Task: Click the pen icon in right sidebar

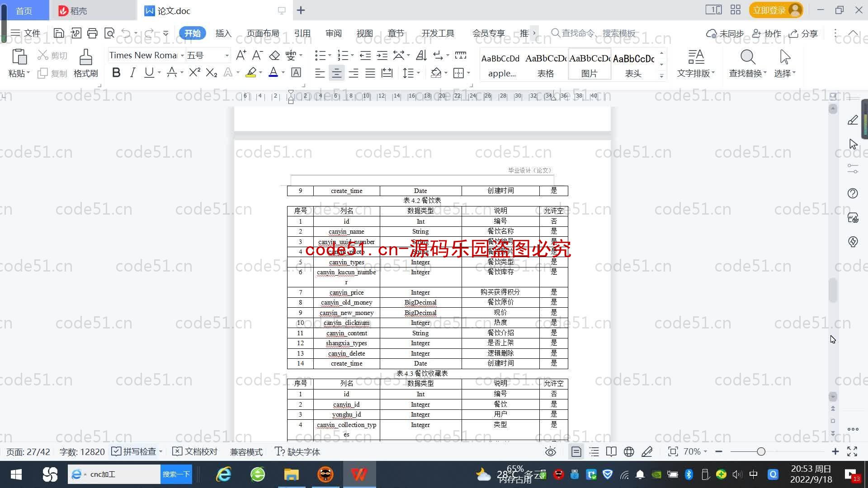Action: (853, 120)
